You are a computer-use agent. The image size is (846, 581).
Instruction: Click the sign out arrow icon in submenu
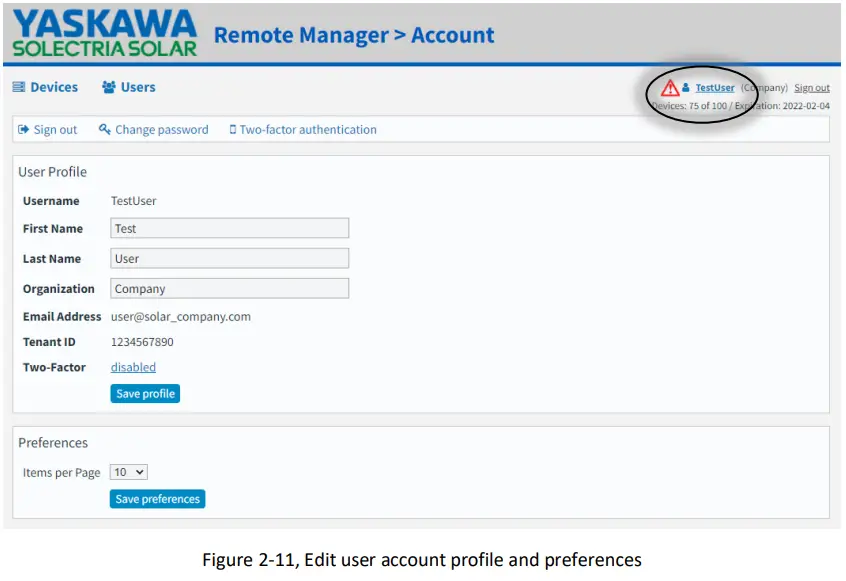(x=23, y=129)
